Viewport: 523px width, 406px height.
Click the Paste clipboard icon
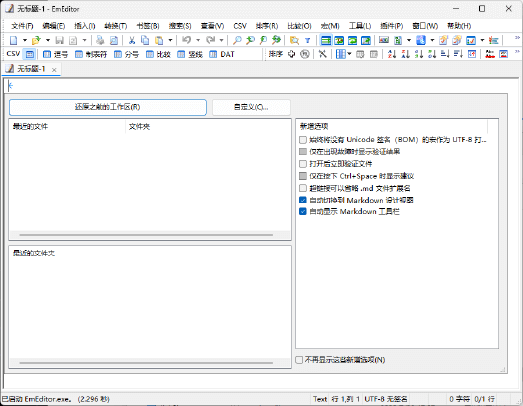(x=159, y=40)
